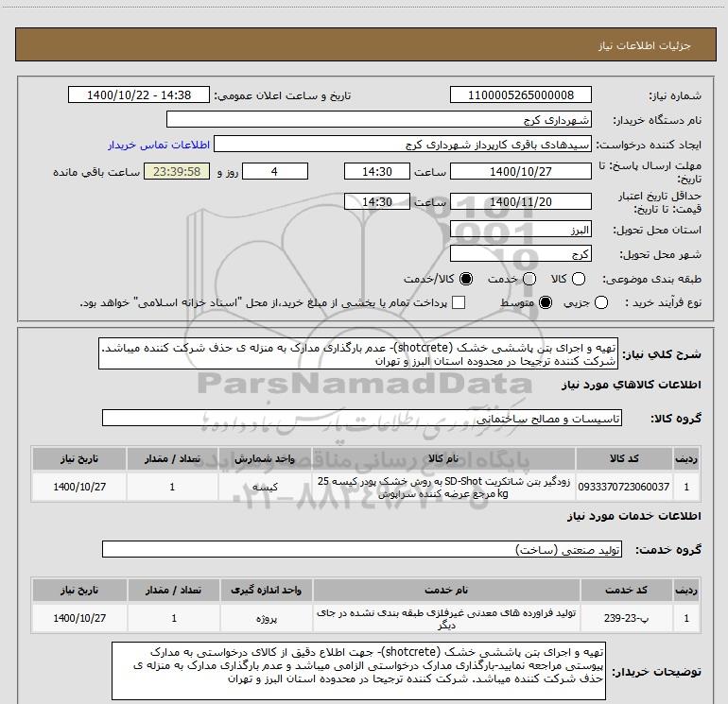
Task: Select the کالا radio button
Action: coord(579,279)
